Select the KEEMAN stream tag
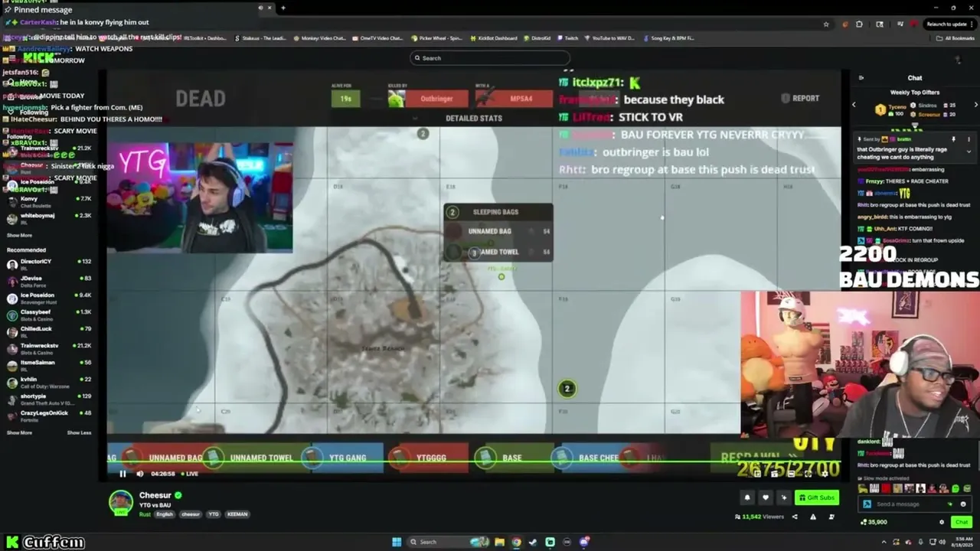 pos(237,514)
